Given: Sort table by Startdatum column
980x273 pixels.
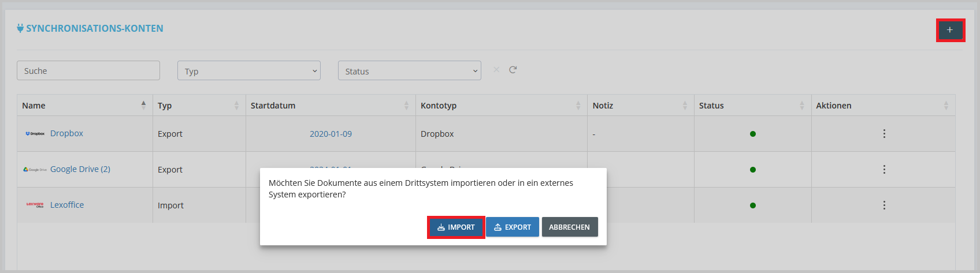Looking at the screenshot, I should [x=331, y=105].
